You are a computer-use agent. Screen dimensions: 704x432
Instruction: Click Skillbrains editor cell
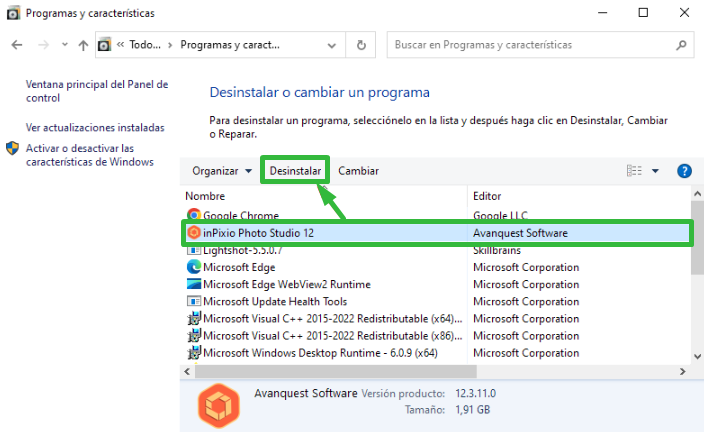[x=497, y=250]
